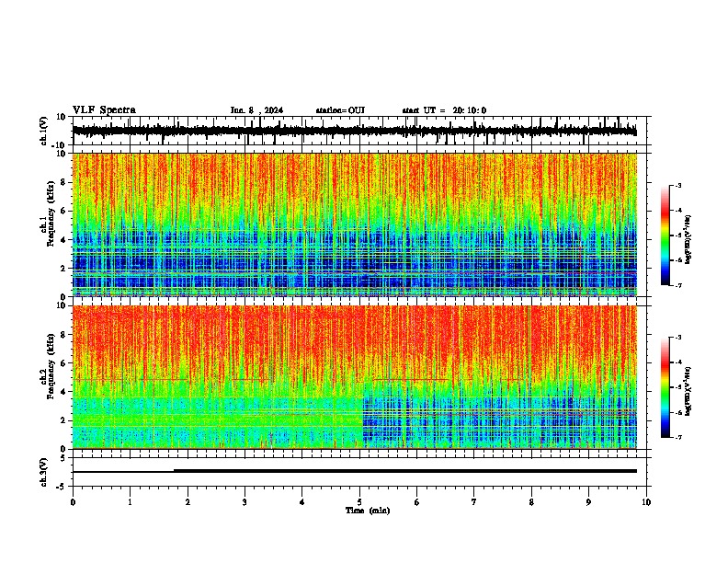Image resolution: width=728 pixels, height=563 pixels.
Task: Select the date text 'Jan. 8, 2024'
Action: 256,110
